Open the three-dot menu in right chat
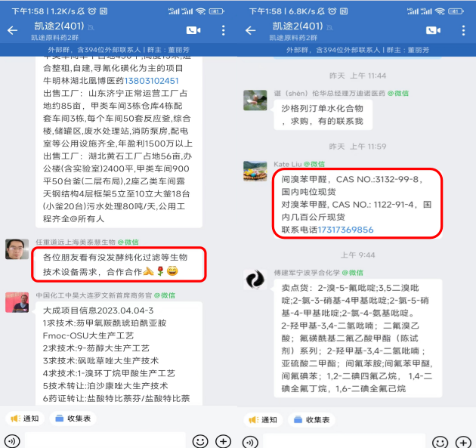The width and height of the screenshot is (476, 448). coord(463,30)
